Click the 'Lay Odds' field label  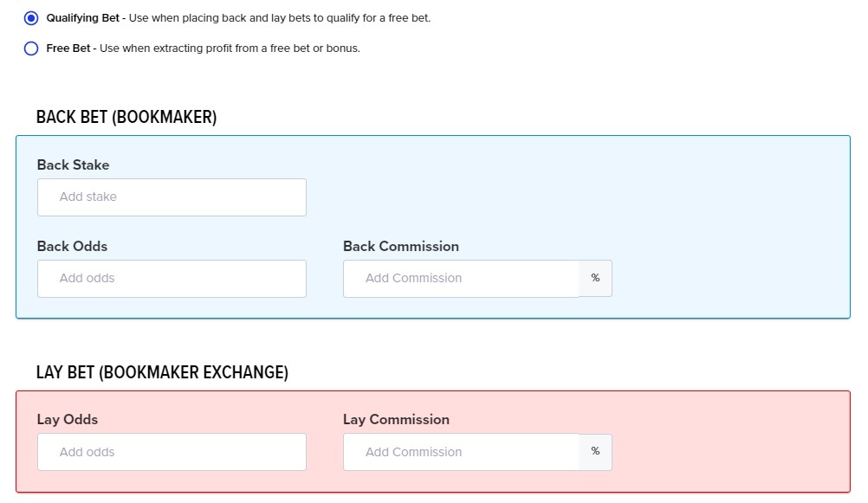click(x=68, y=419)
